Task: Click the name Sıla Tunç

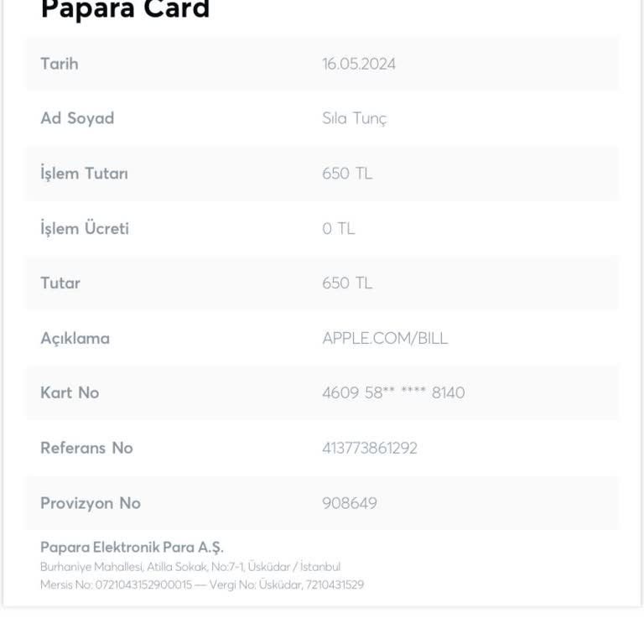Action: 354,118
